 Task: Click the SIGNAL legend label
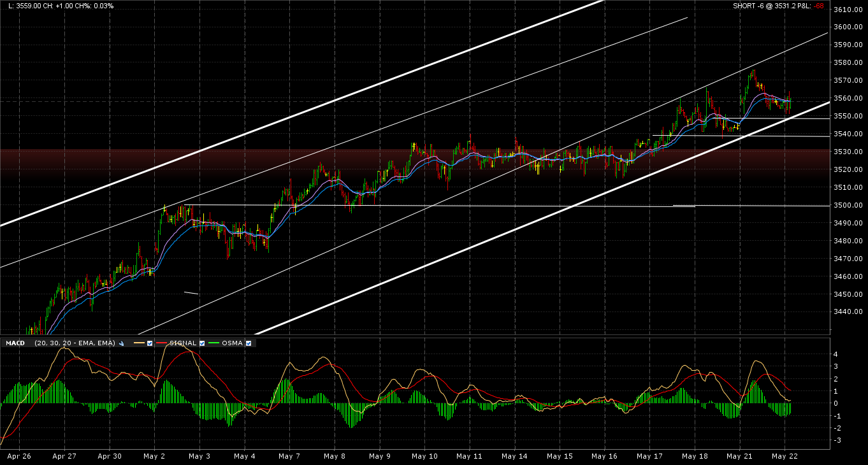tap(183, 343)
